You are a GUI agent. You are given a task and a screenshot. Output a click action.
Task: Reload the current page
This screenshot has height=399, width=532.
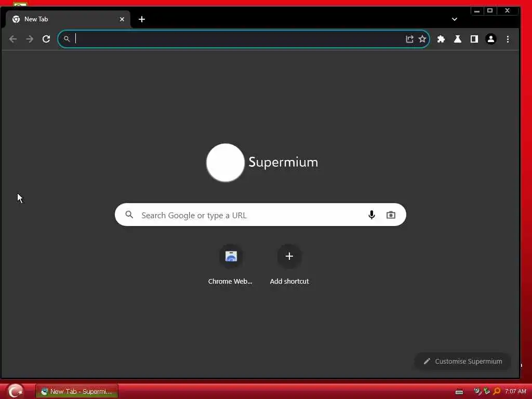point(46,39)
